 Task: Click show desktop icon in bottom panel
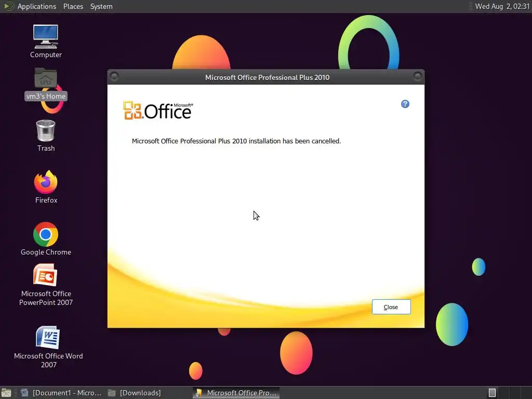pyautogui.click(x=6, y=393)
